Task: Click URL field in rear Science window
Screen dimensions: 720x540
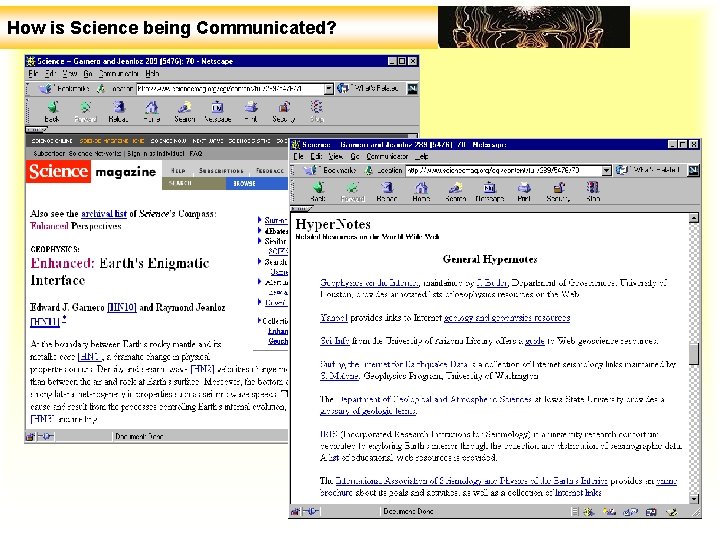Action: click(230, 89)
